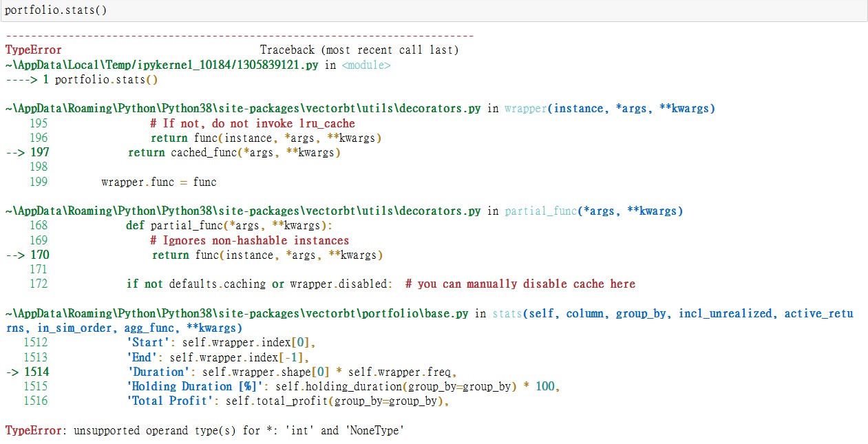Click the '----> 1 portfolio.stats()' arrow line
The height and width of the screenshot is (444, 868).
82,80
